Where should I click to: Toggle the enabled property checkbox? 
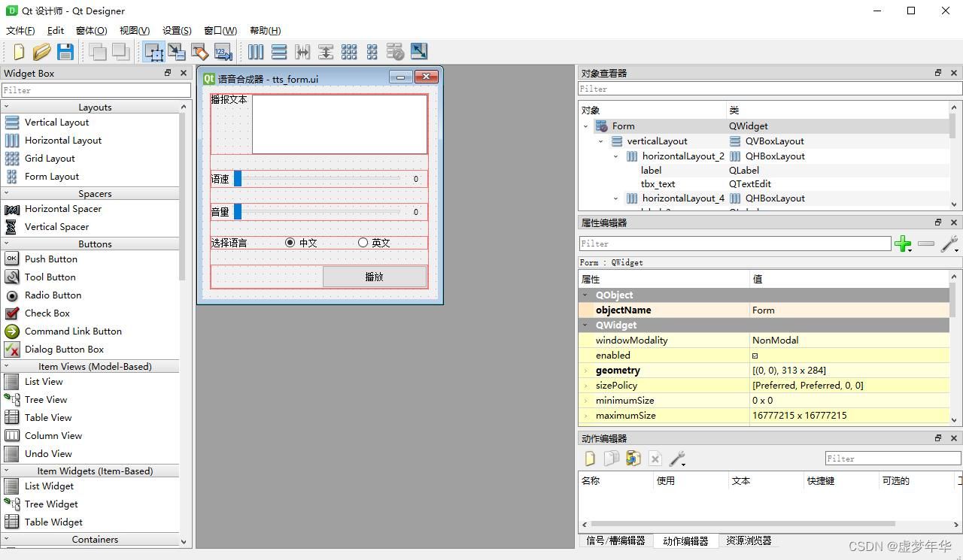tap(755, 356)
